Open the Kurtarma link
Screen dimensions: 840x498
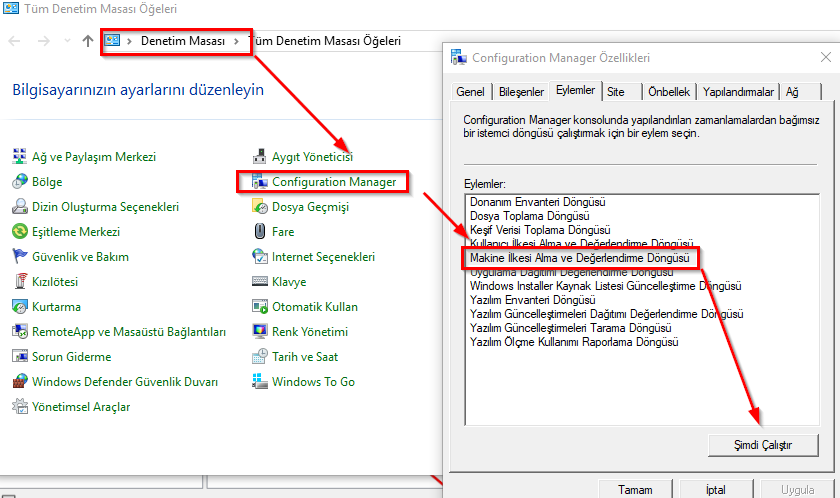(x=56, y=307)
